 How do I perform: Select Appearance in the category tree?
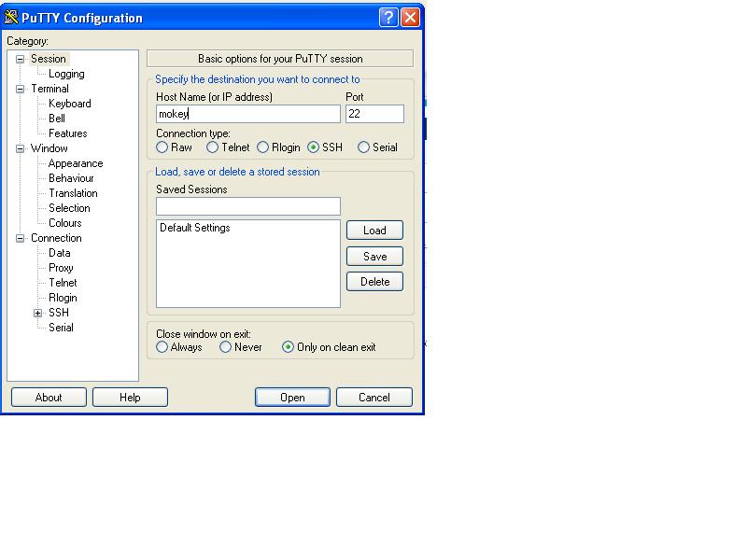[x=76, y=163]
